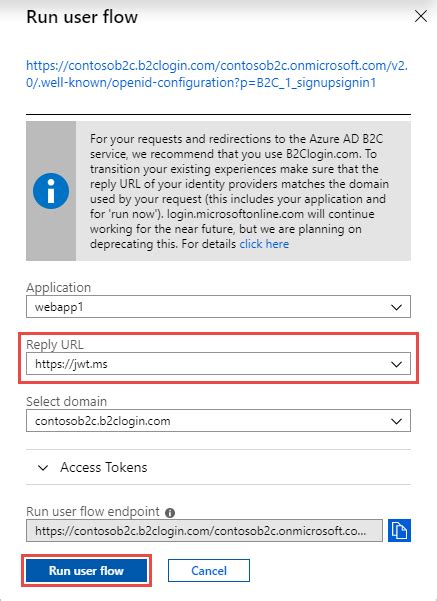
Task: Click the Reply URL field label
Action: pos(55,344)
